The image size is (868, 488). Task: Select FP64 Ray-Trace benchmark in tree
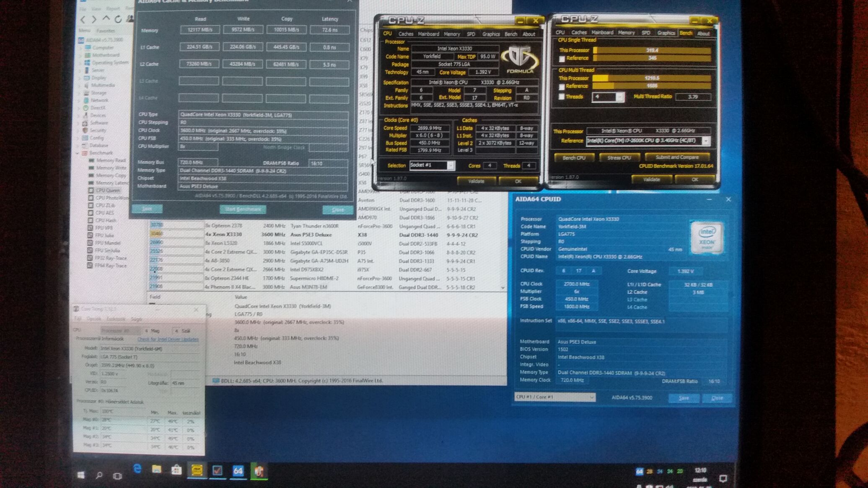(110, 266)
